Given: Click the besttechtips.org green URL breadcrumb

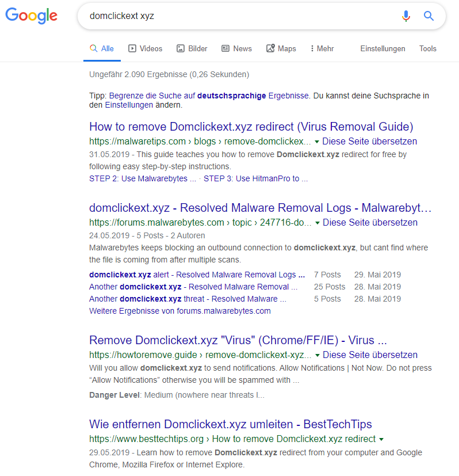Looking at the screenshot, I should pyautogui.click(x=232, y=439).
